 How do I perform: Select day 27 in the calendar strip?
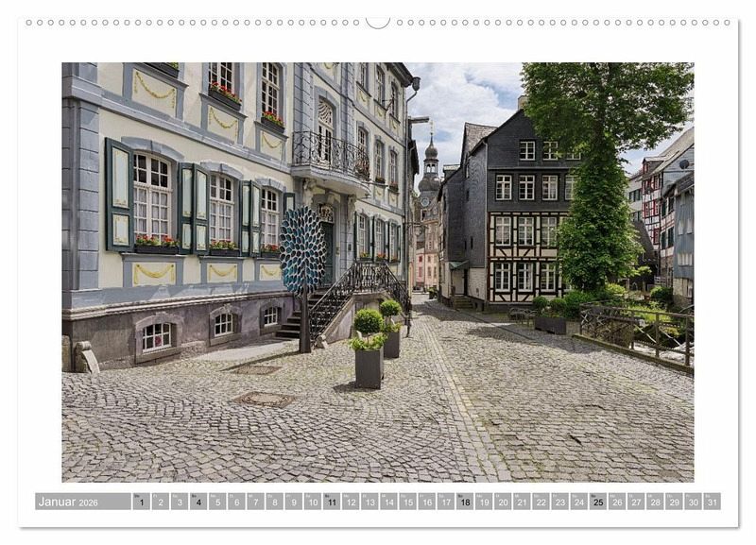636,502
